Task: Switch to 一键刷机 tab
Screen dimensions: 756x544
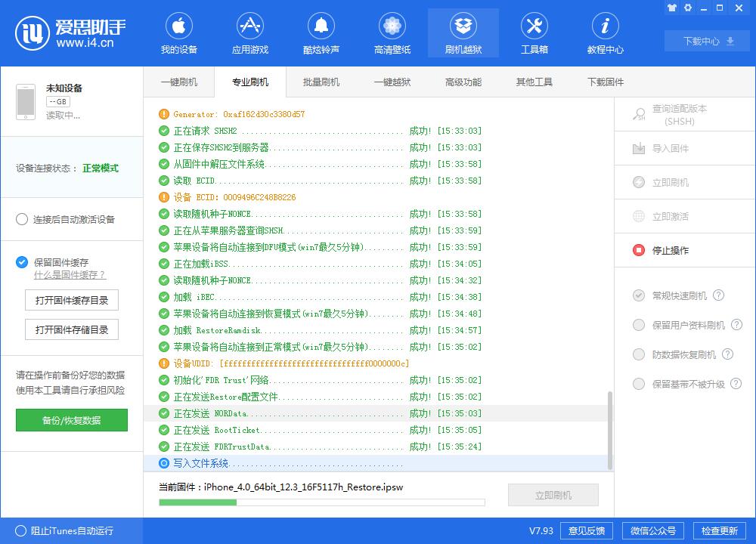Action: pos(179,82)
